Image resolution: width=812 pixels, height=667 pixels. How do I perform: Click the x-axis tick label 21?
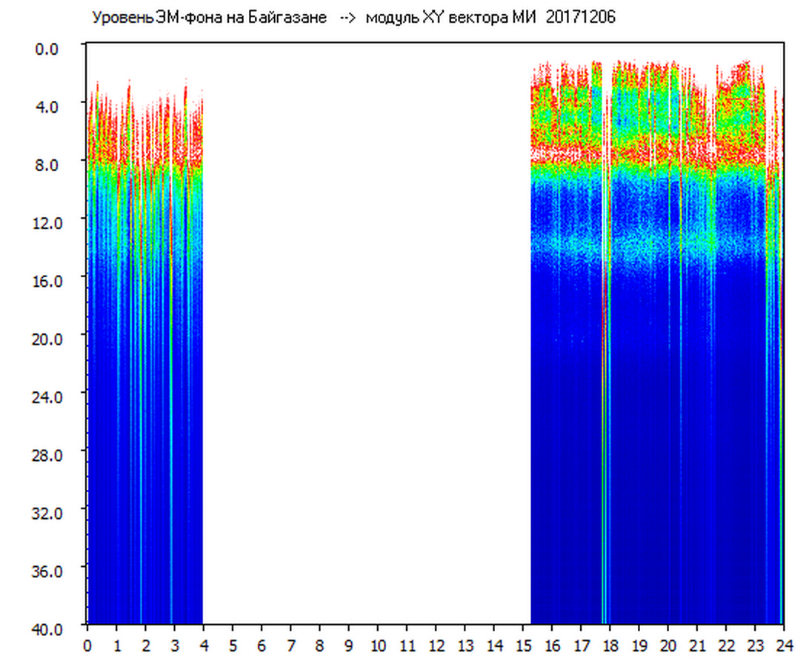click(697, 646)
